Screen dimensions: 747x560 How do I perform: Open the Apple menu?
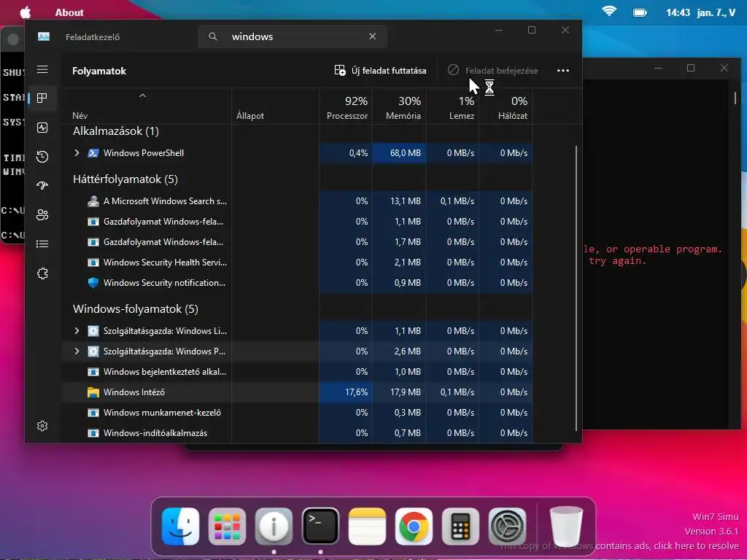26,12
